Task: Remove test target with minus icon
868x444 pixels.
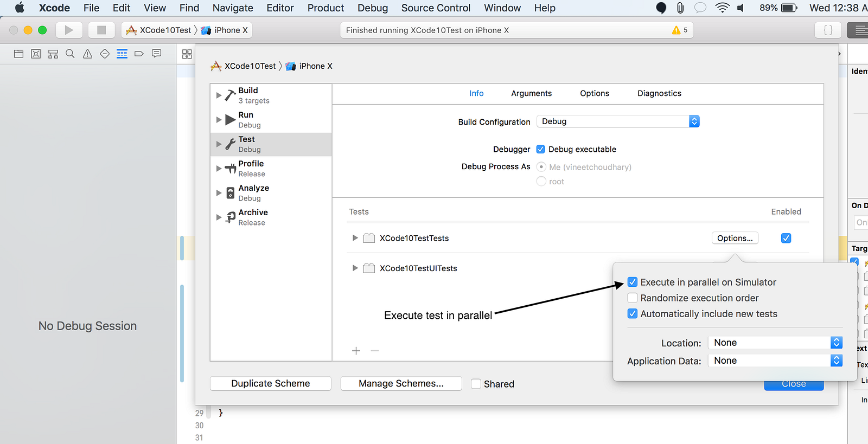Action: (375, 351)
